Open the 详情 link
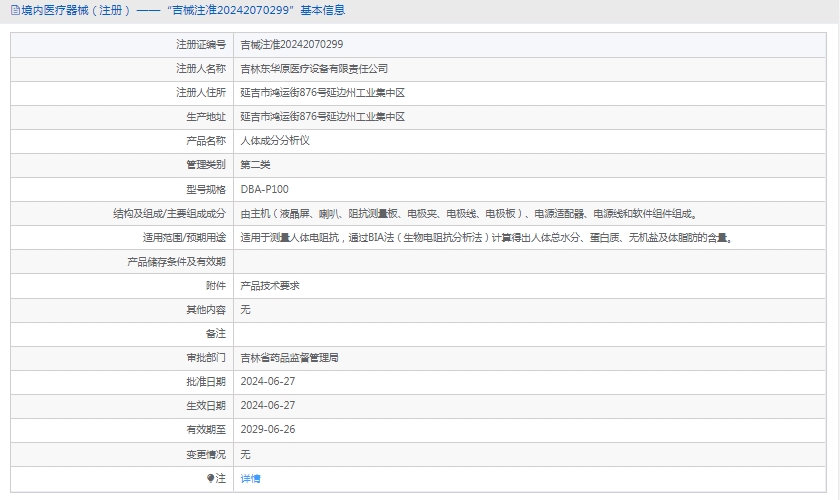The width and height of the screenshot is (840, 500). (x=250, y=479)
